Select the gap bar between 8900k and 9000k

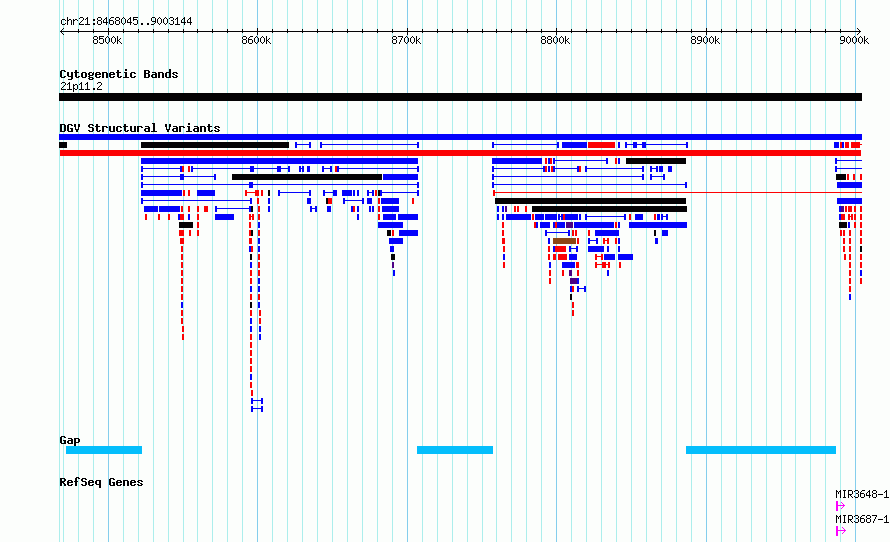pyautogui.click(x=761, y=450)
